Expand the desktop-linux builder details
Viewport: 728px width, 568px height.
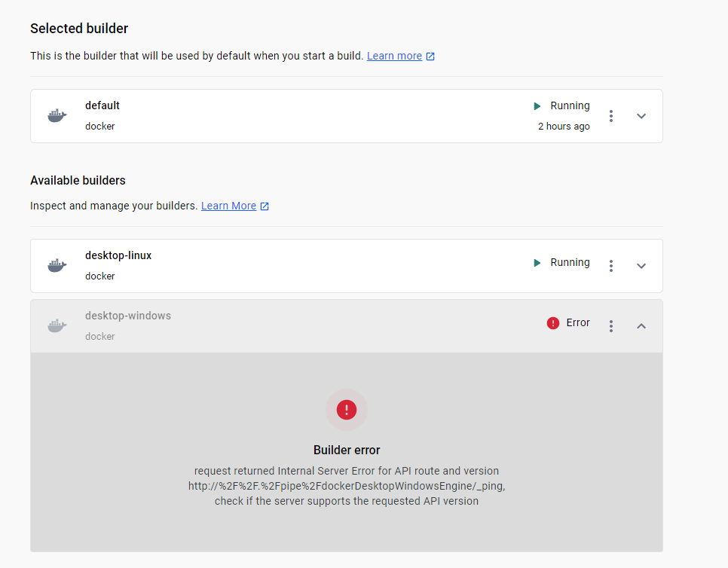click(641, 266)
